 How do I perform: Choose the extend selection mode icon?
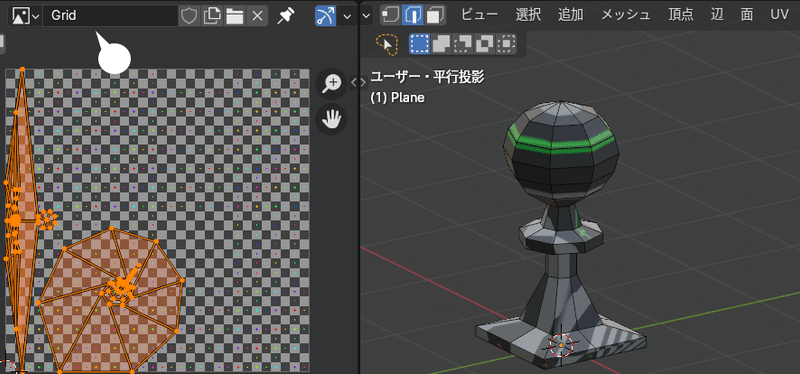point(441,44)
